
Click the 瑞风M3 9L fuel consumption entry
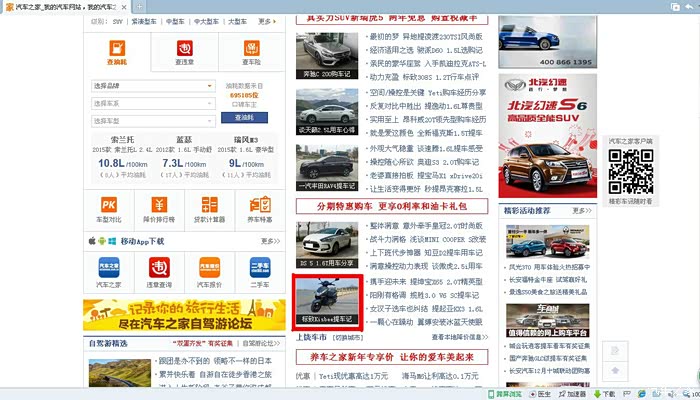(x=246, y=157)
